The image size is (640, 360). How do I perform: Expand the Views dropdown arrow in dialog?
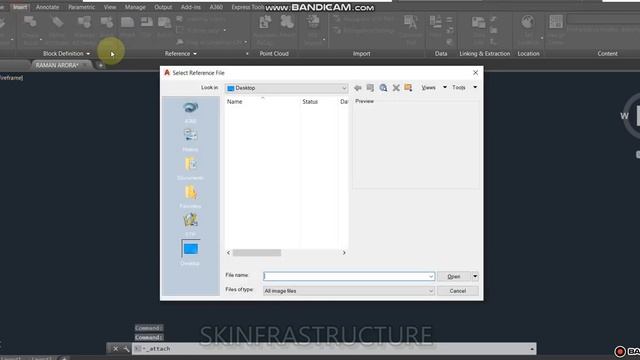(445, 87)
